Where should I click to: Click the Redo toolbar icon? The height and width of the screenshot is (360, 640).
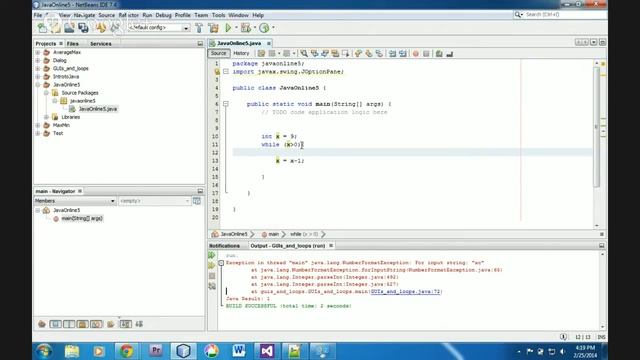[115, 28]
